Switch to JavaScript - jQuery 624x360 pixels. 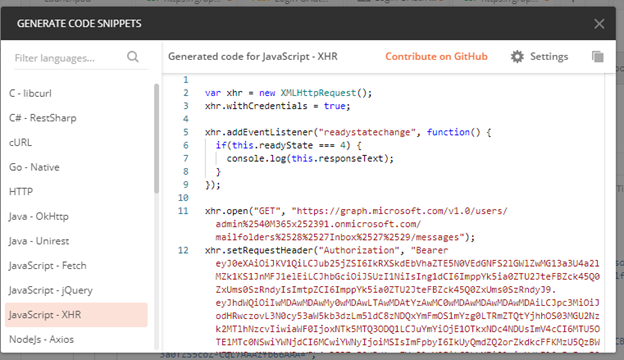51,290
